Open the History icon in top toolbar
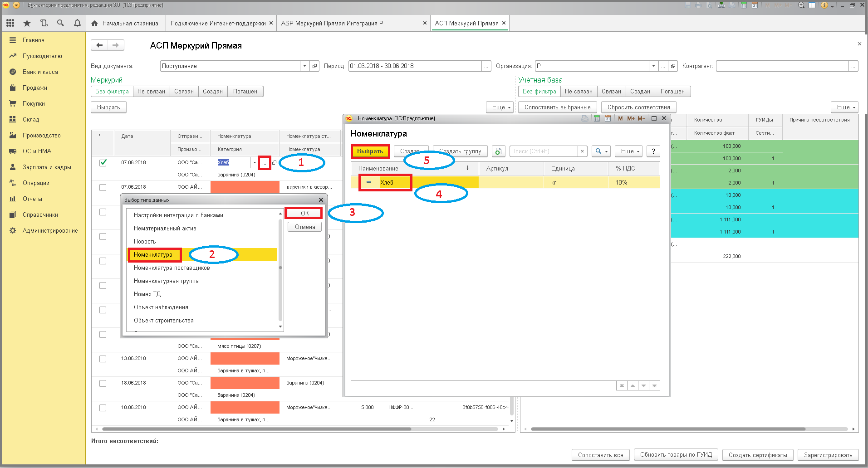The width and height of the screenshot is (868, 468). (x=44, y=23)
